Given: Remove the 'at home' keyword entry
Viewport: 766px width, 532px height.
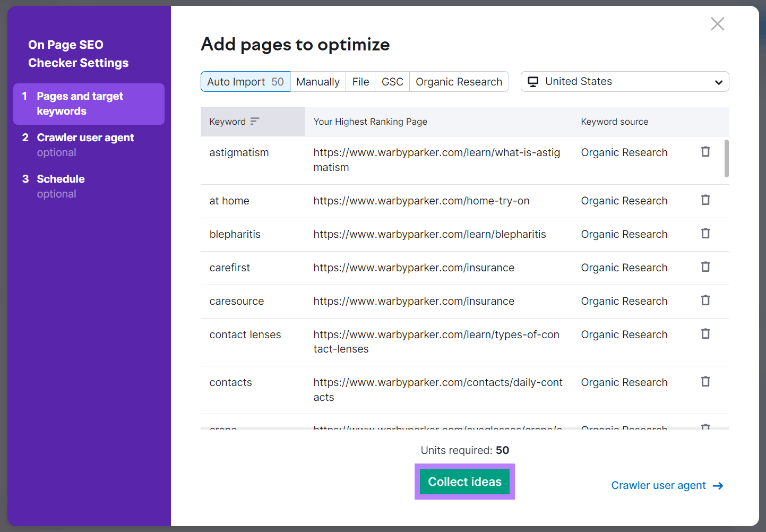Looking at the screenshot, I should click(x=705, y=200).
